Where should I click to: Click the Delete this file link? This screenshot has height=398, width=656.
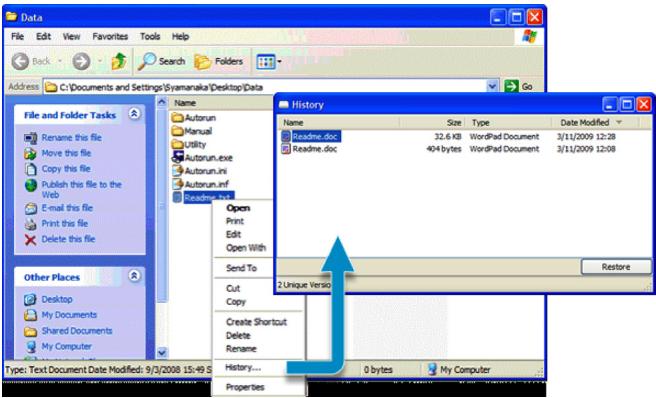pos(68,239)
